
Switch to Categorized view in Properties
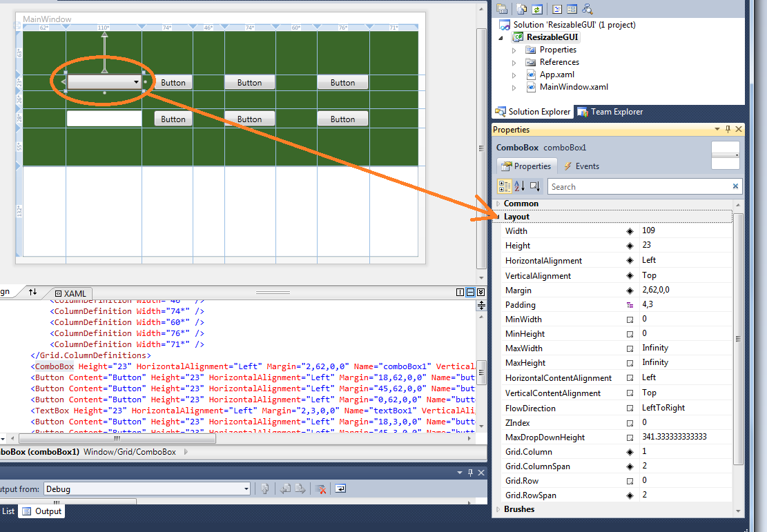pyautogui.click(x=505, y=186)
